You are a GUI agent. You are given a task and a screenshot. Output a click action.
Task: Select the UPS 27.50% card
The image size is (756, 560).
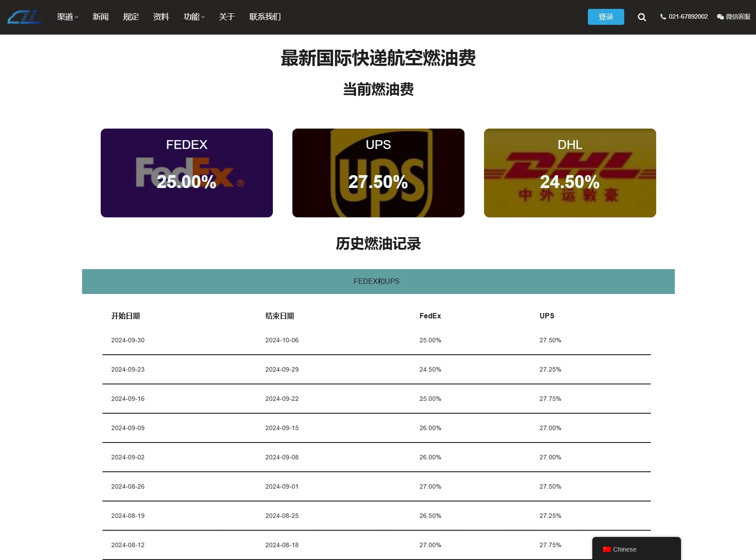378,173
